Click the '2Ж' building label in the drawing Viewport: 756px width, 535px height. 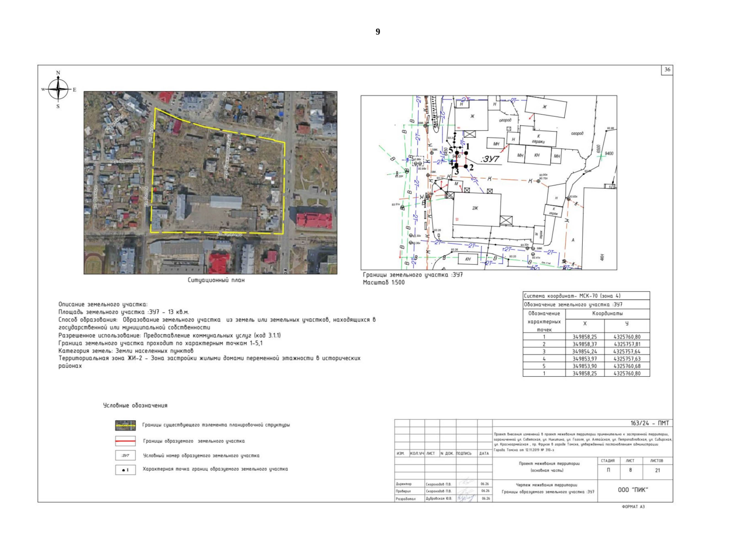point(475,208)
